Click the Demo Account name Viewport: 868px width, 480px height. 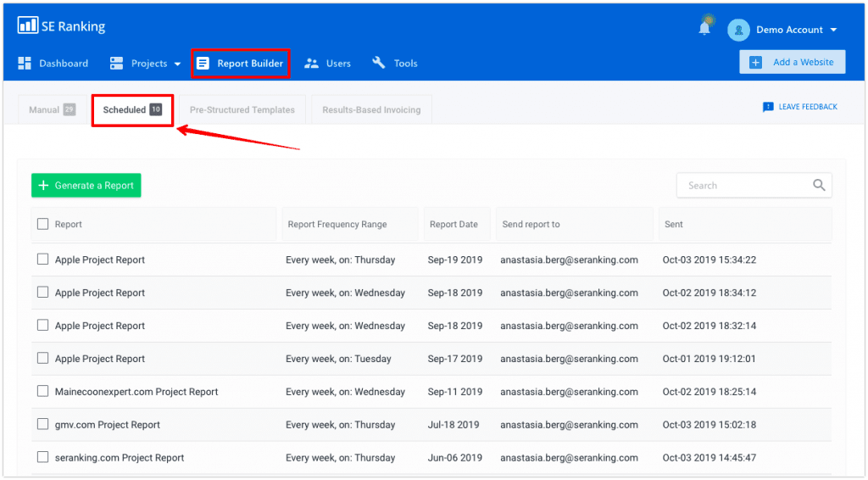point(789,30)
